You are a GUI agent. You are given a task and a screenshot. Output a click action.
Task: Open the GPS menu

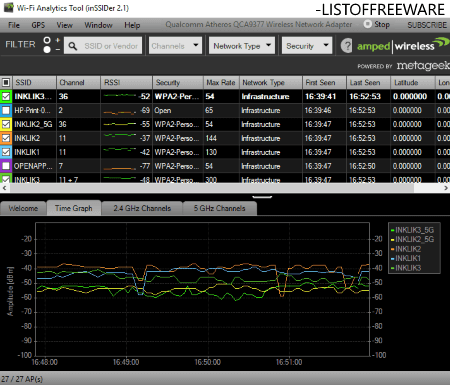pos(38,25)
